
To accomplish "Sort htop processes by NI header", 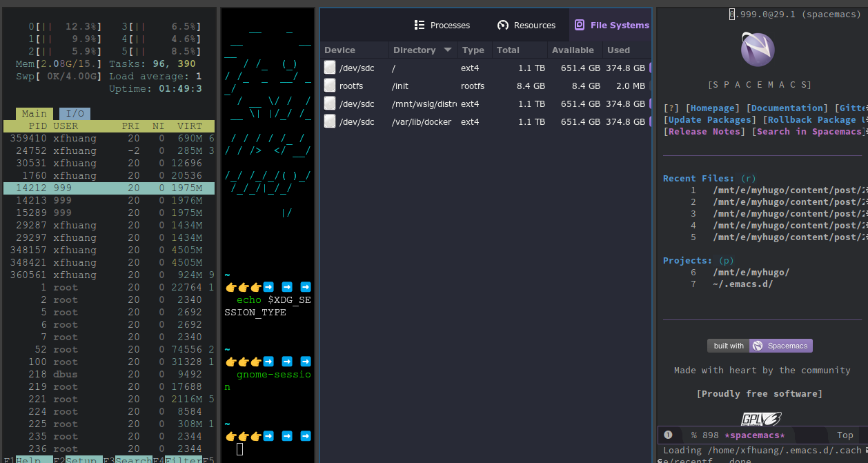I will (x=159, y=126).
